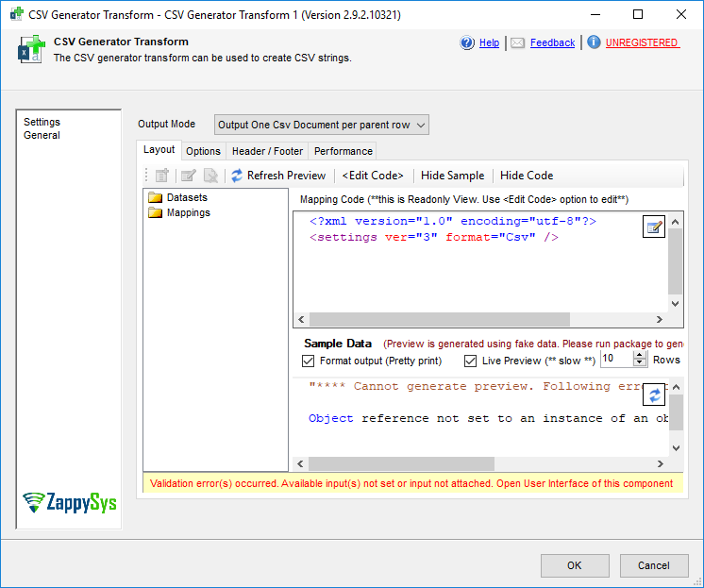Click the title bar application icon

coord(17,14)
